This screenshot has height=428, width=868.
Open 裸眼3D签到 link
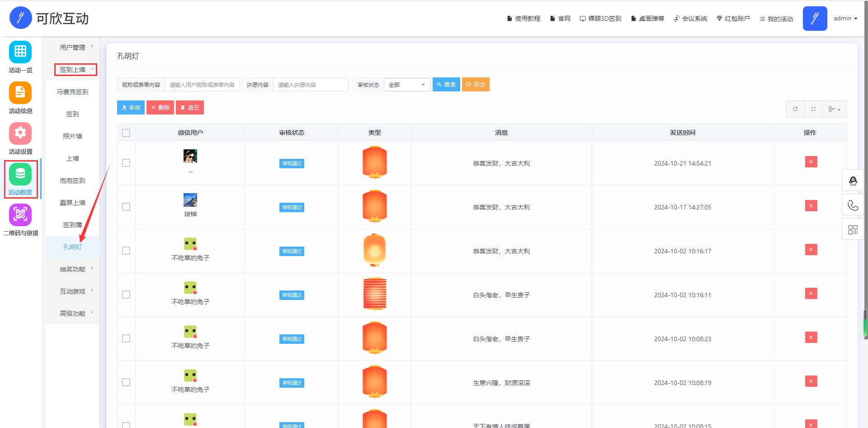[x=601, y=19]
